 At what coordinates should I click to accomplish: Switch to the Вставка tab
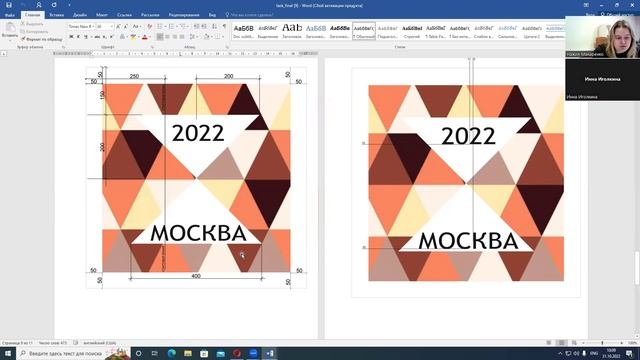pyautogui.click(x=56, y=15)
